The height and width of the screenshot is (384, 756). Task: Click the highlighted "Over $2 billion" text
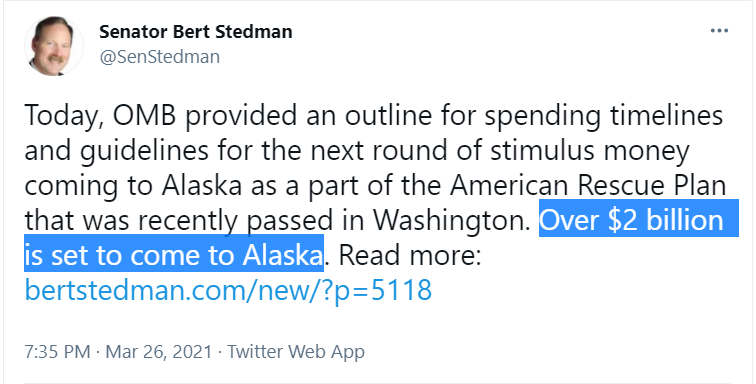(x=631, y=220)
